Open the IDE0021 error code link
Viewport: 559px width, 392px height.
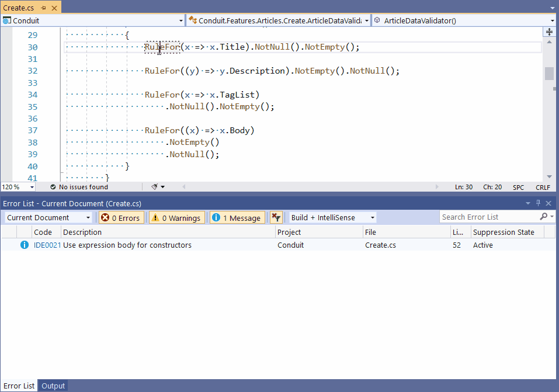(x=47, y=245)
